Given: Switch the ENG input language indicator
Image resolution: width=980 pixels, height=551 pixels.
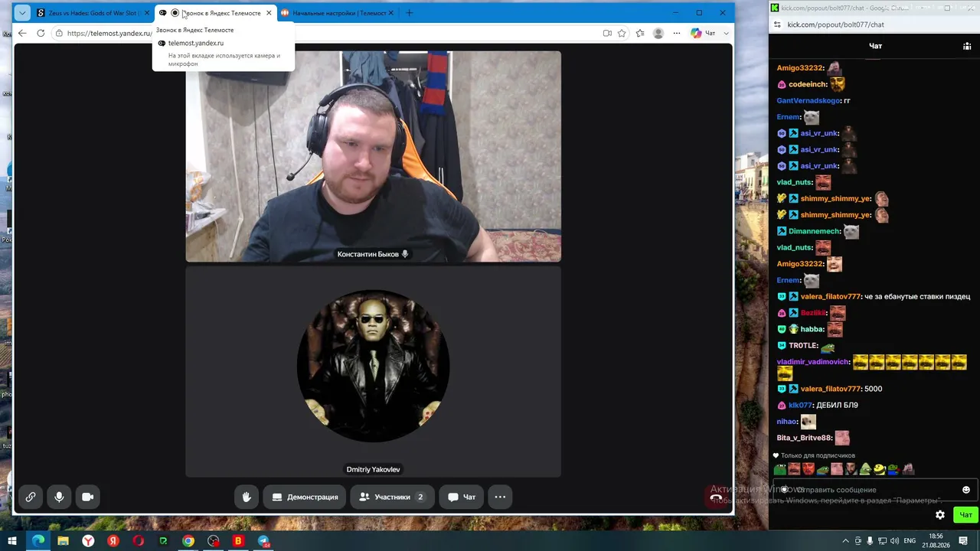Looking at the screenshot, I should pos(910,541).
